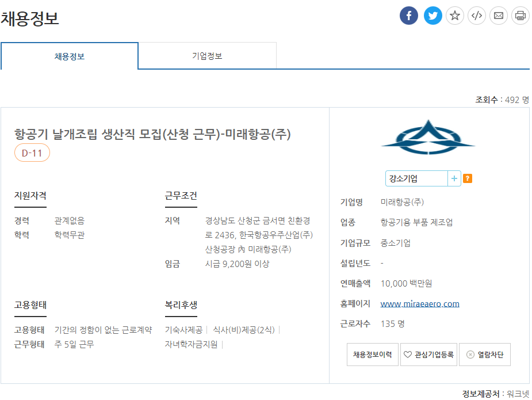532x400 pixels.
Task: Share the job posting on Twitter
Action: [433, 16]
